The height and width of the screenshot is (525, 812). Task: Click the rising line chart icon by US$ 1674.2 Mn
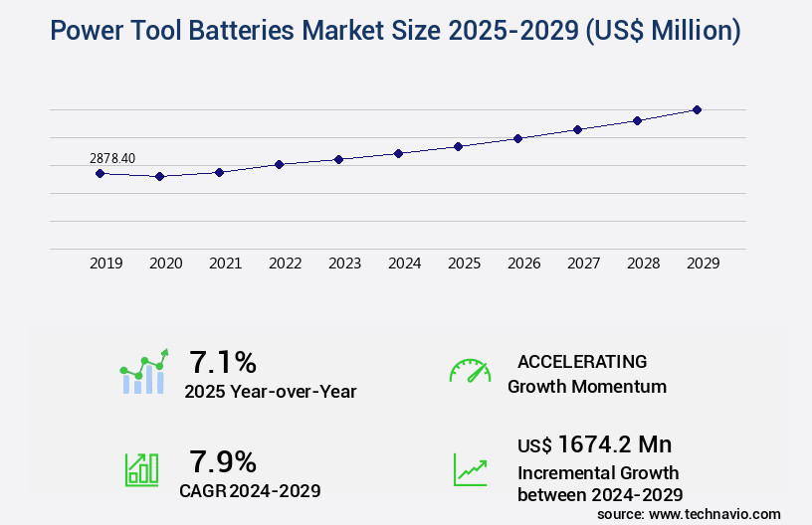[x=470, y=468]
